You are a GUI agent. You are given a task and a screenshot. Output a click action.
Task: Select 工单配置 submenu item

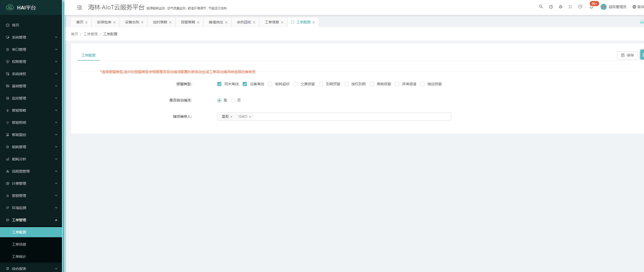point(31,232)
